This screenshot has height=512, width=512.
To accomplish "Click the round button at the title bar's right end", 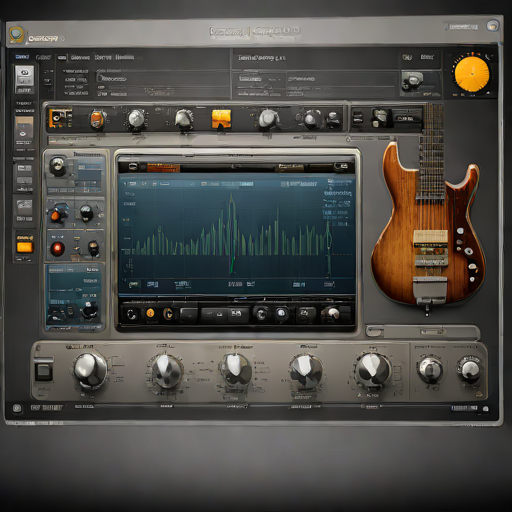I will point(492,26).
